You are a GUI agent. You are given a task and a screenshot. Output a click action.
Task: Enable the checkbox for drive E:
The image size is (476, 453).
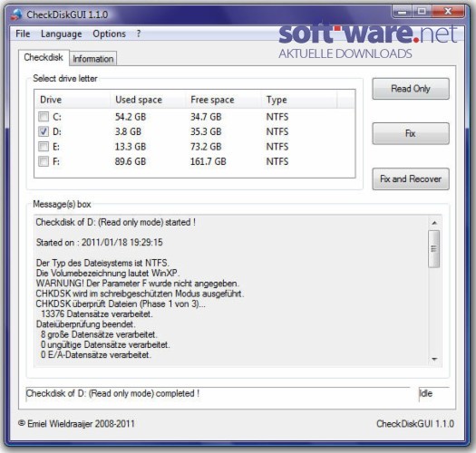[44, 146]
